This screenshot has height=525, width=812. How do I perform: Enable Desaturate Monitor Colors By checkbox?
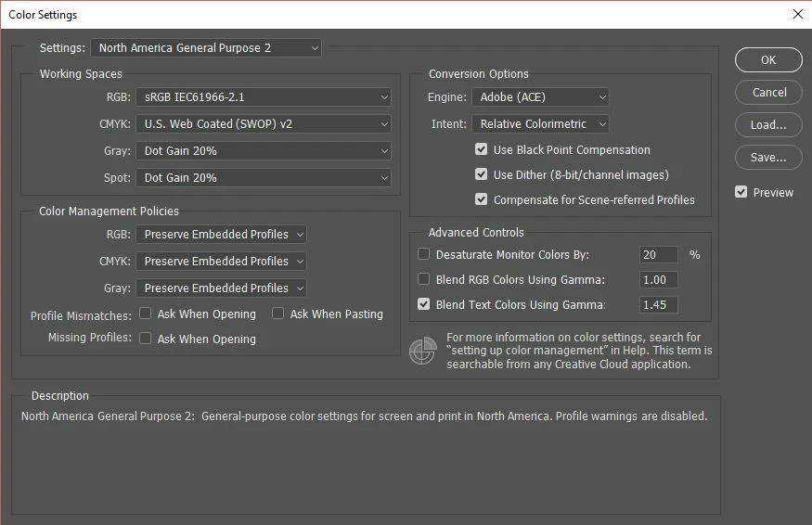point(423,254)
